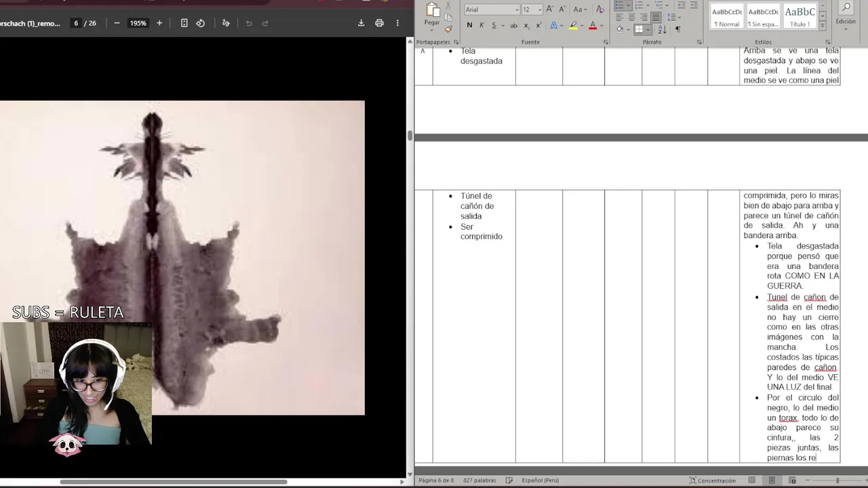Screen dimensions: 868x488
Task: Click Pegar paste button in Word
Action: [431, 14]
